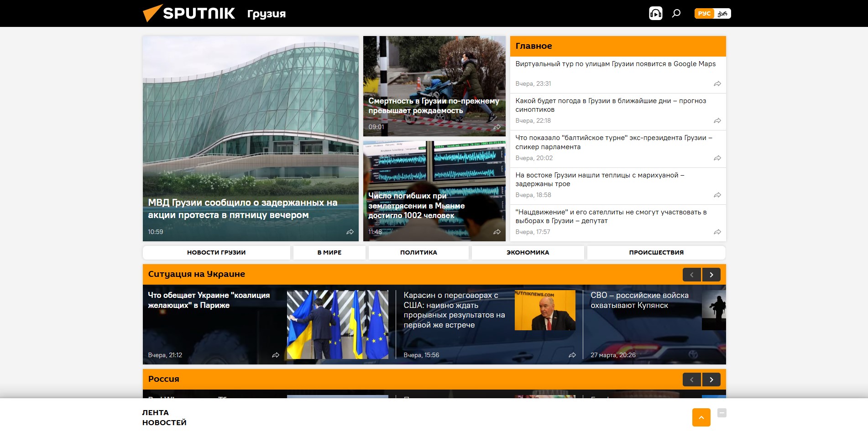Minimize the news feed bar
The width and height of the screenshot is (868, 437).
(x=722, y=413)
